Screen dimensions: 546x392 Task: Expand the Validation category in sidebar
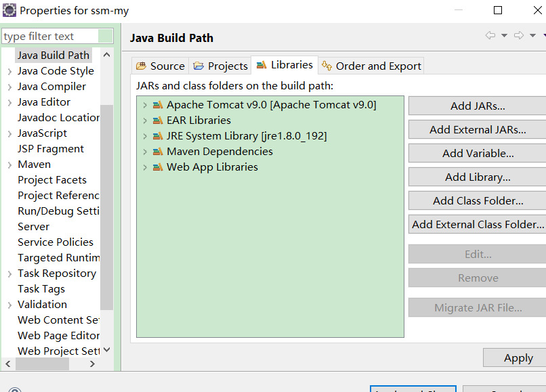pyautogui.click(x=9, y=305)
